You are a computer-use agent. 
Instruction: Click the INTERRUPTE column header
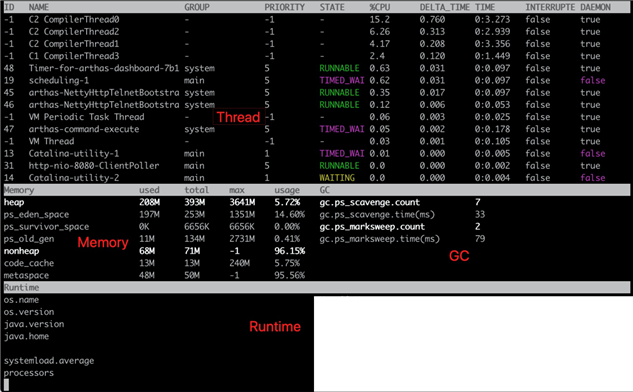(x=550, y=7)
